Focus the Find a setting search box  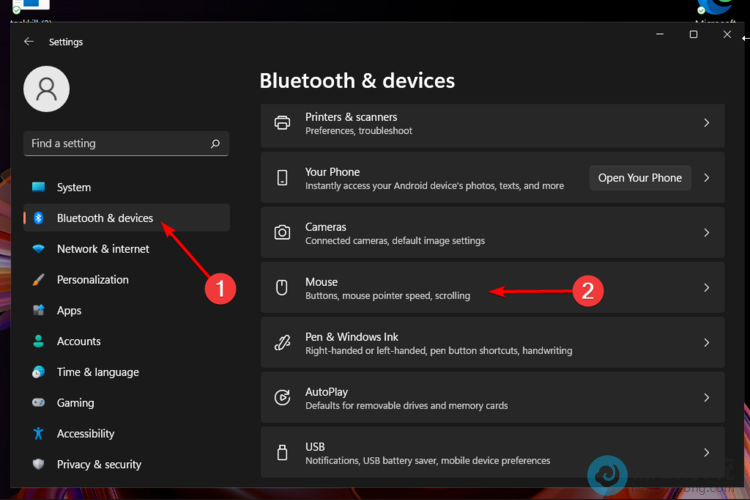click(x=115, y=144)
